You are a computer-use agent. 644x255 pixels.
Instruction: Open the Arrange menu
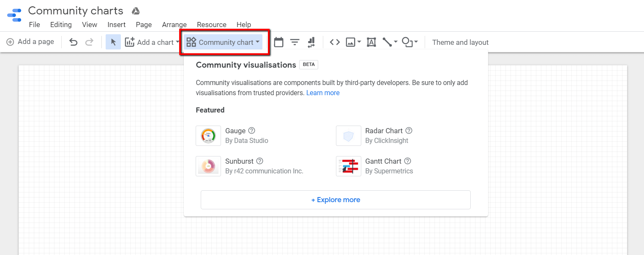point(174,25)
